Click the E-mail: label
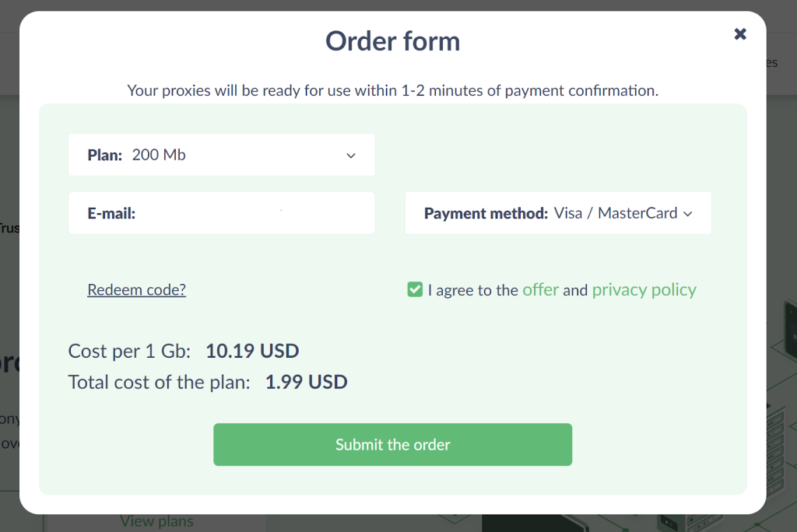Image resolution: width=797 pixels, height=532 pixels. [x=111, y=213]
